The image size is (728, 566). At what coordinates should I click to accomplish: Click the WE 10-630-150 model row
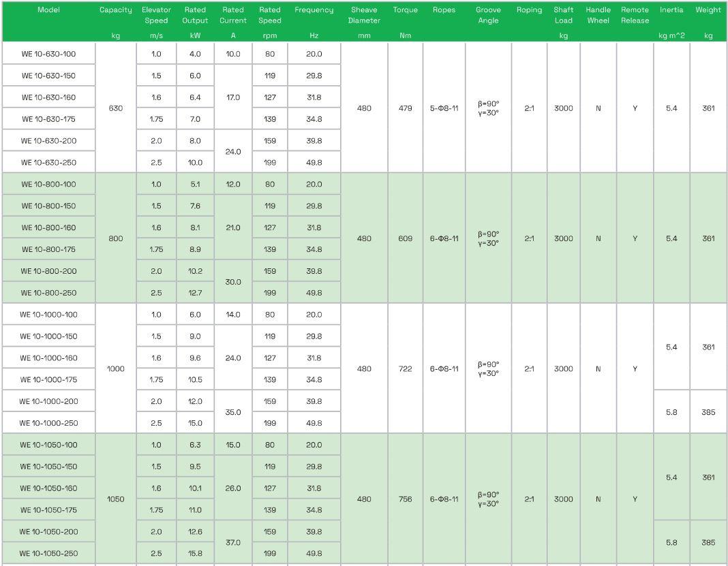pos(48,76)
